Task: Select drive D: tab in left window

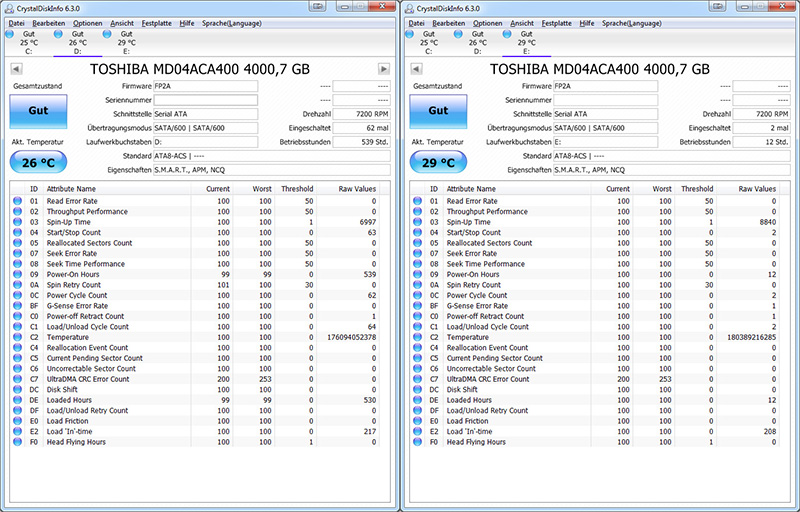Action: (78, 42)
